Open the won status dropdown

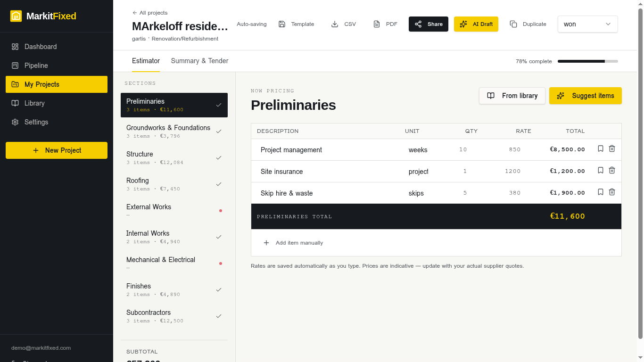point(588,24)
